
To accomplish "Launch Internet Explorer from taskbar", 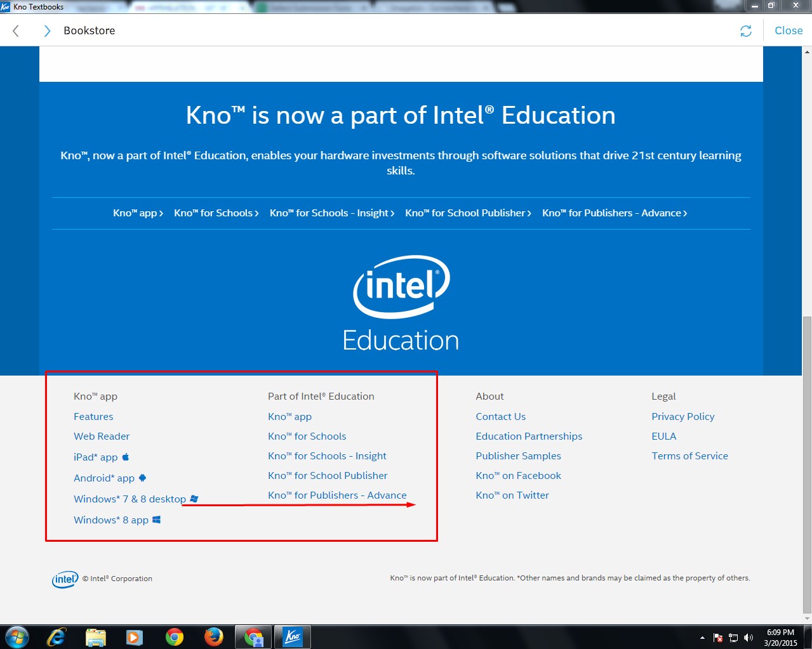I will pos(57,637).
